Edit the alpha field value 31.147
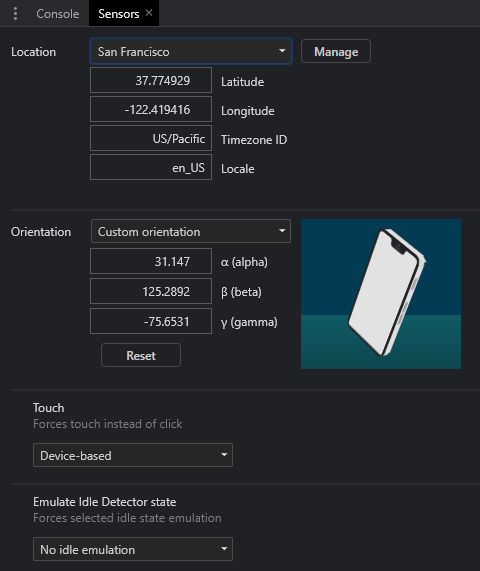Viewport: 480px width, 571px height. (151, 261)
